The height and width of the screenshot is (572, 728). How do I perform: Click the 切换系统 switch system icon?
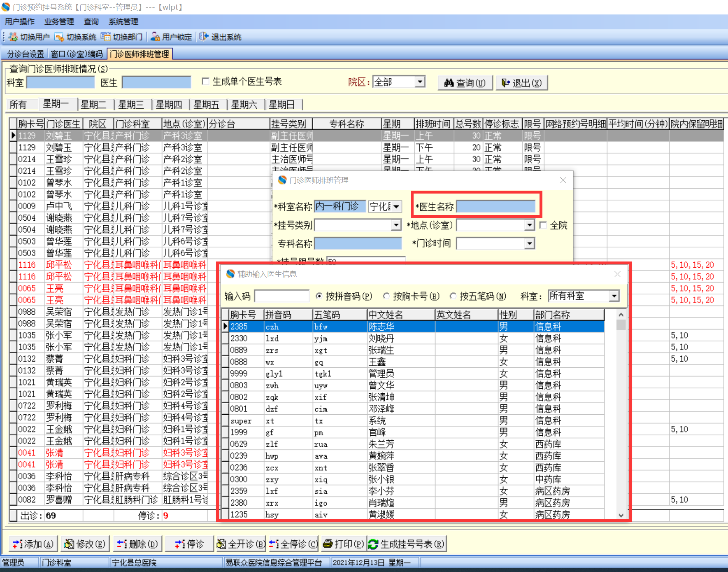tap(59, 37)
